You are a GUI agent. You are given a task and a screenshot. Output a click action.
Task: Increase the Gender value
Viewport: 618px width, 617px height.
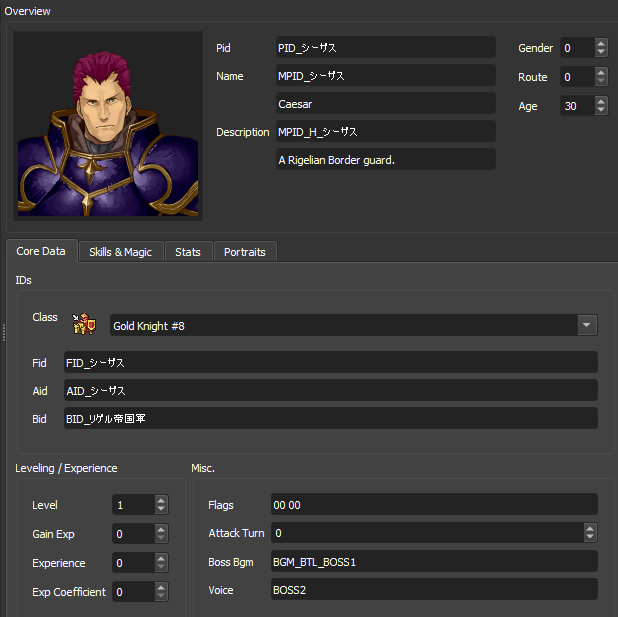pos(601,43)
